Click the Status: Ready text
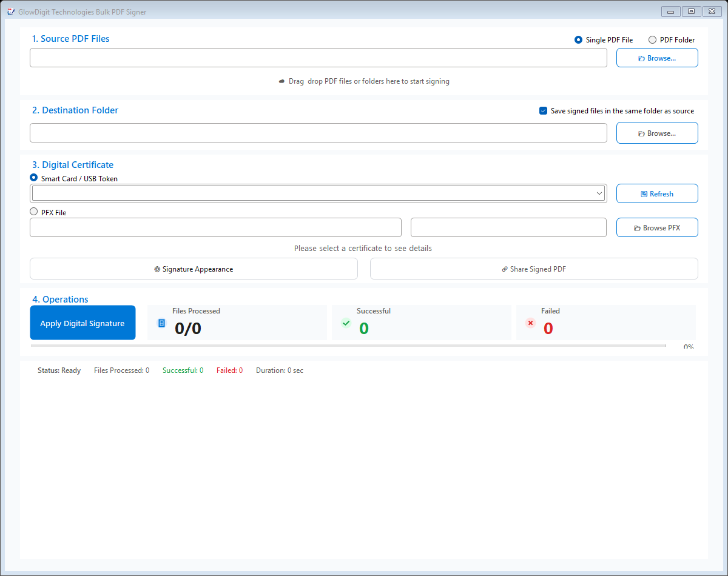728x576 pixels. pos(59,370)
